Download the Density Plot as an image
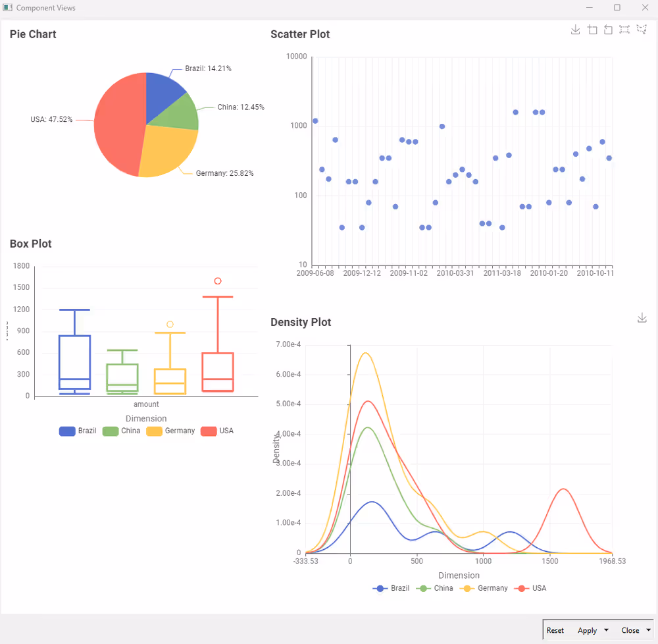This screenshot has height=644, width=658. coord(642,318)
